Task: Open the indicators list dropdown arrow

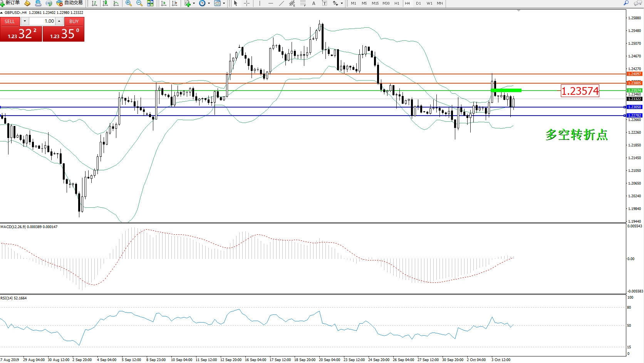Action: coord(194,3)
